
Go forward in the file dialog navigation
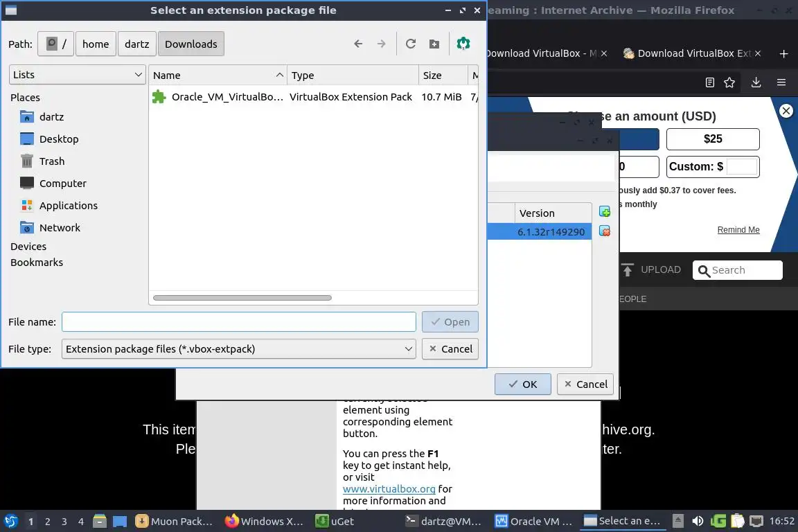(381, 44)
